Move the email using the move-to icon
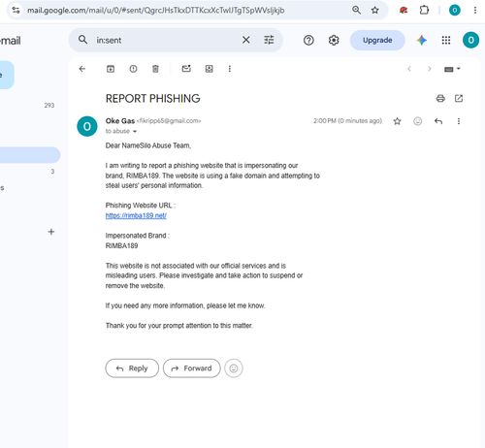Screen dimensions: 485x448 [x=210, y=69]
